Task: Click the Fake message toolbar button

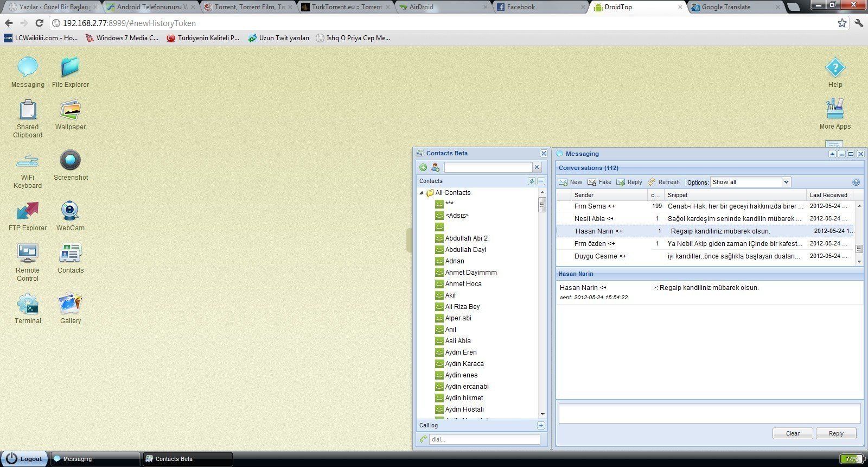Action: (599, 182)
